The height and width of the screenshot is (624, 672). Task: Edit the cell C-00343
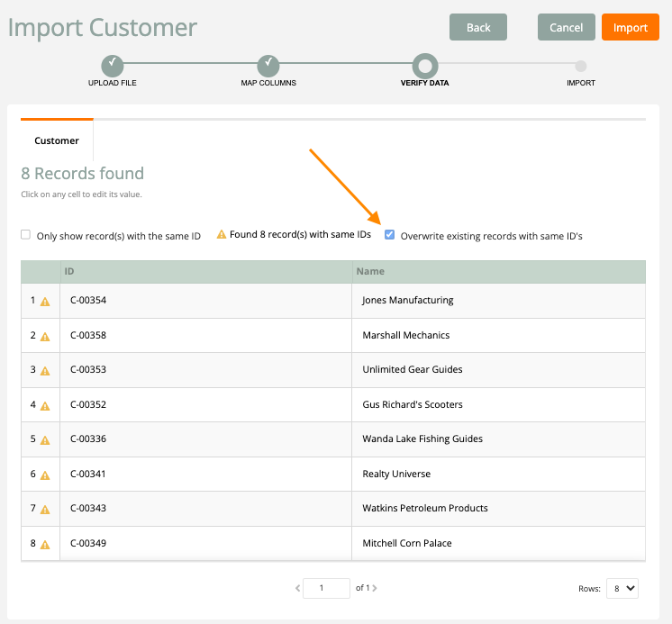point(206,509)
